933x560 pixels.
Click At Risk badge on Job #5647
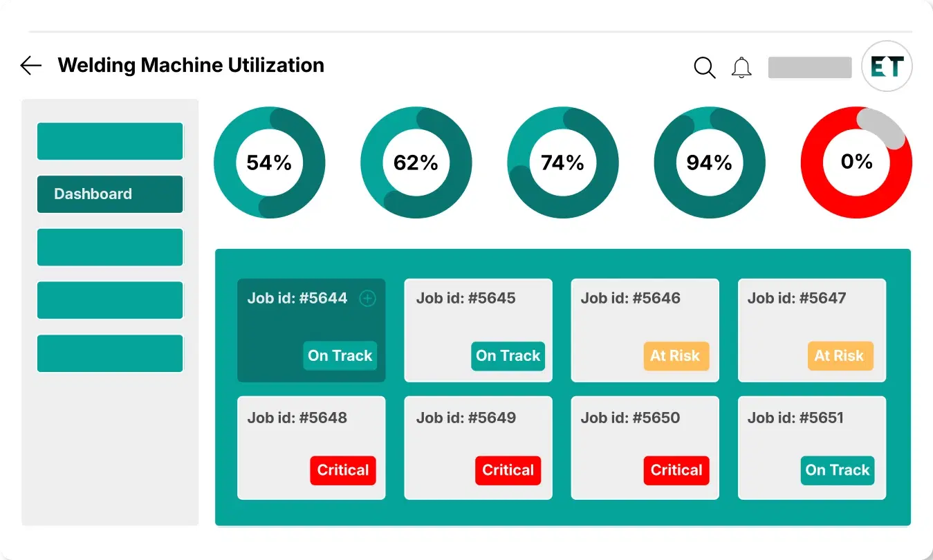coord(840,356)
